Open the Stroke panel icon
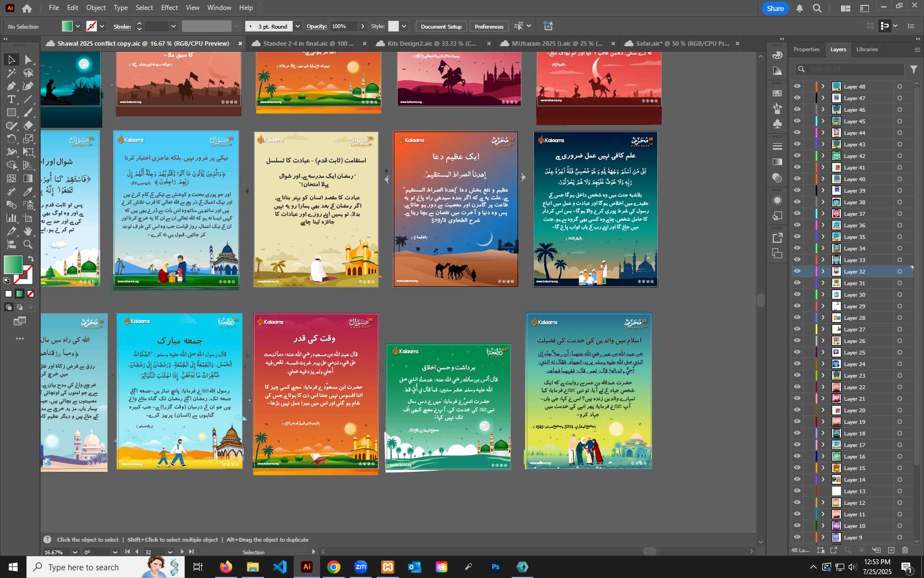Screen dimensions: 924x578 pyautogui.click(x=777, y=146)
